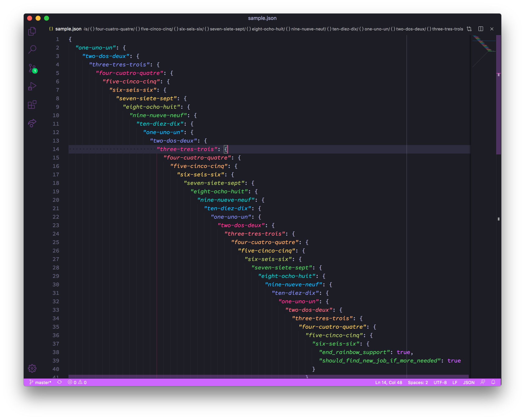Screen dimensions: 525x420
Task: Open the JSON language mode selector
Action: (x=469, y=382)
